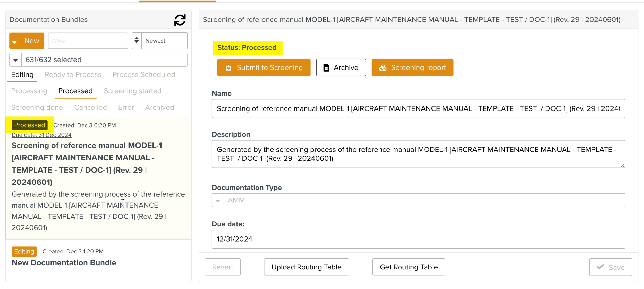Open the Screening report

pos(412,67)
